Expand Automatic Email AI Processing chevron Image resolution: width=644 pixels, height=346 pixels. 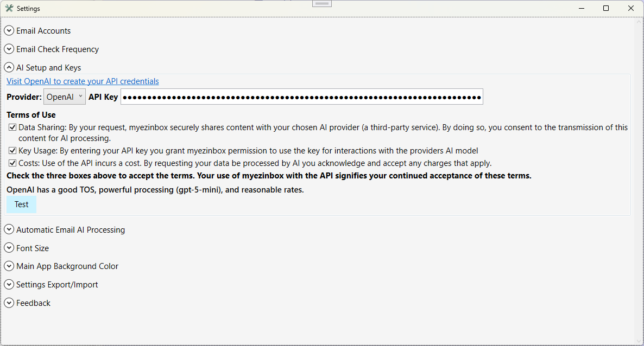pos(9,230)
